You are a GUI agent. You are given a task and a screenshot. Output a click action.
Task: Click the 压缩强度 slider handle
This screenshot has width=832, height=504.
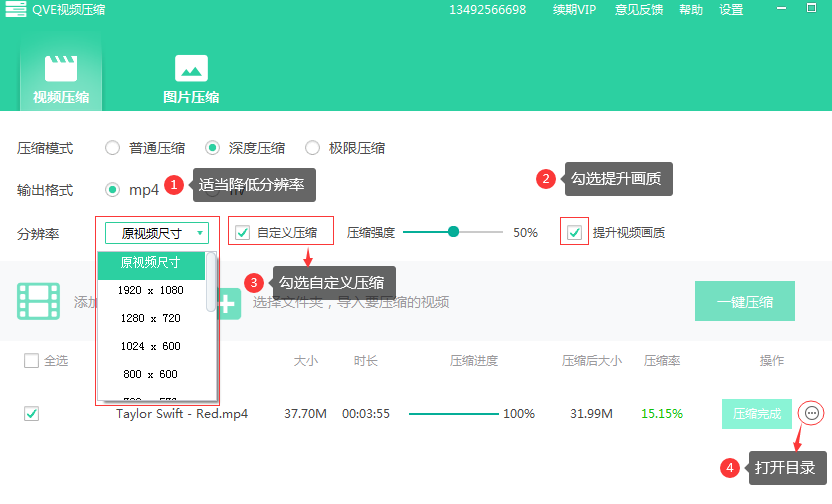pos(454,232)
